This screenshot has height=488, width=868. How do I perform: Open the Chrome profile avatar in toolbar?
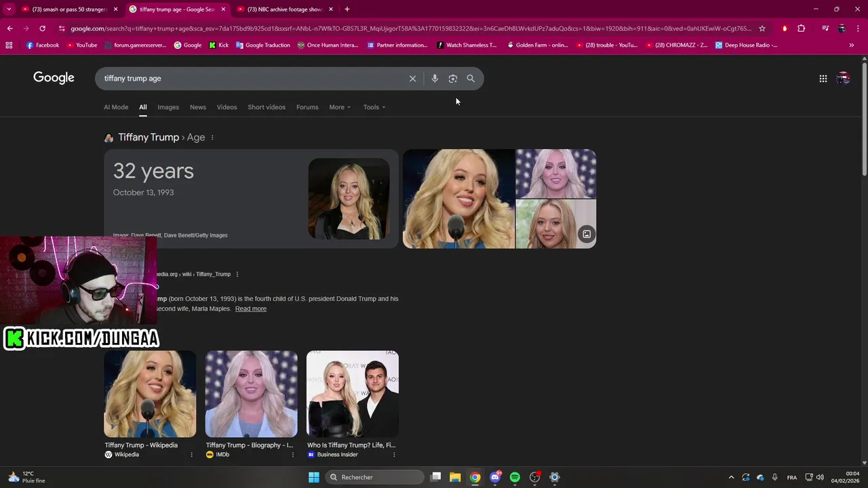(x=842, y=28)
